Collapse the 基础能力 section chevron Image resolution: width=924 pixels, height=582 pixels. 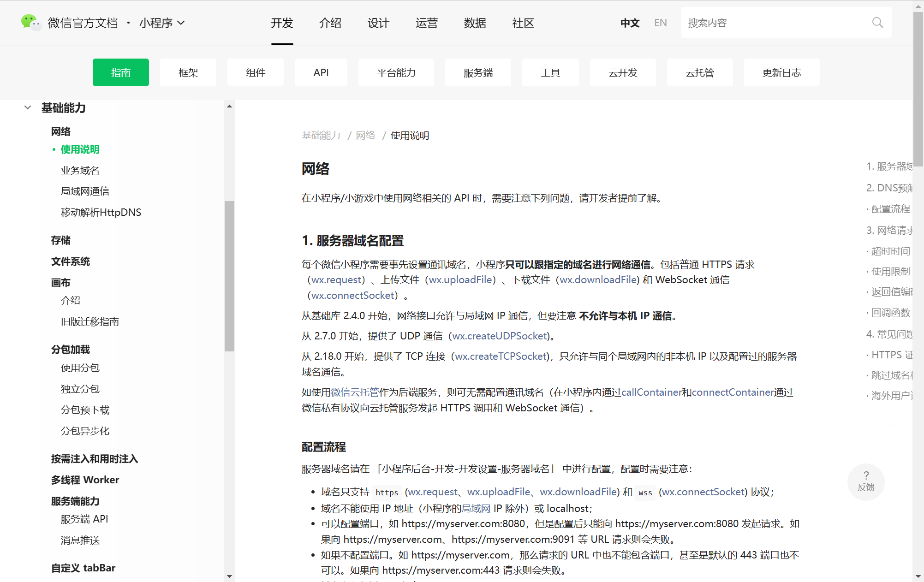point(28,108)
